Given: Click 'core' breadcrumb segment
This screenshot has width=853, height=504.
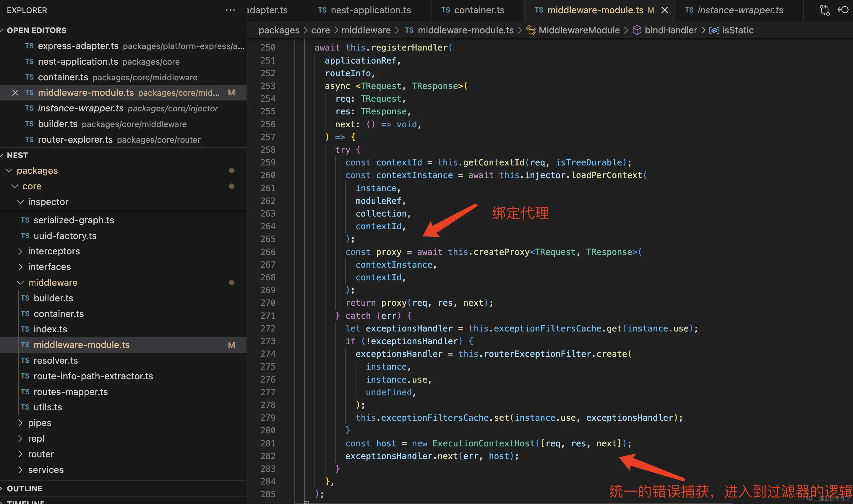Looking at the screenshot, I should point(320,30).
